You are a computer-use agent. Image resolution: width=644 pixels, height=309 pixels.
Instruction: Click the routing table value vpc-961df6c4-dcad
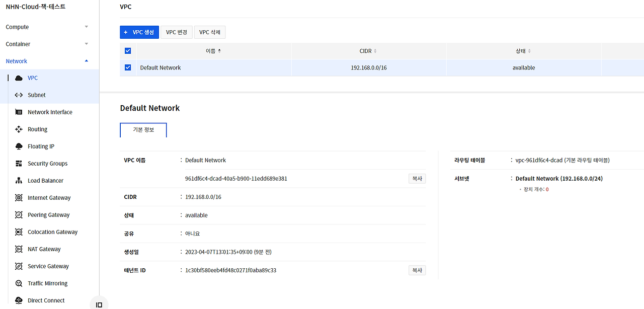click(562, 160)
